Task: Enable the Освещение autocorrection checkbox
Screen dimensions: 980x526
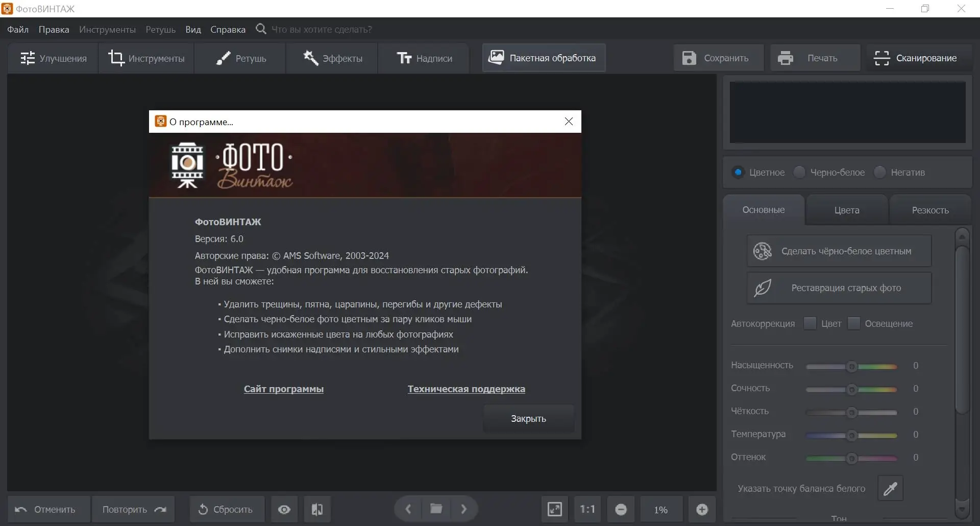Action: (853, 323)
